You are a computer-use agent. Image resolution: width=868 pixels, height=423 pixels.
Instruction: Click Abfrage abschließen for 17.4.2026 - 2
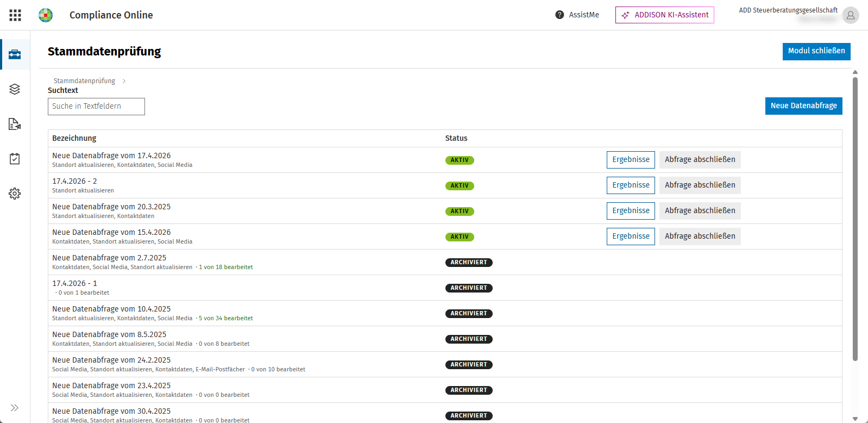(x=700, y=185)
